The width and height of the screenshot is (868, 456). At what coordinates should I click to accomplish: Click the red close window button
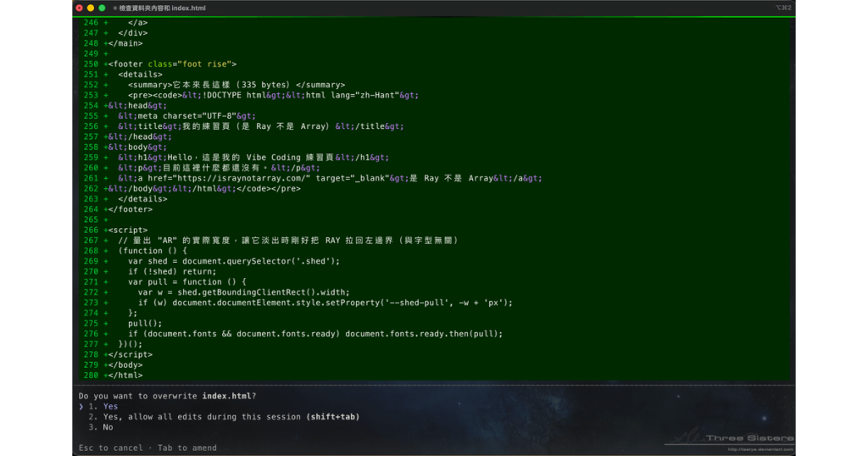pos(79,8)
